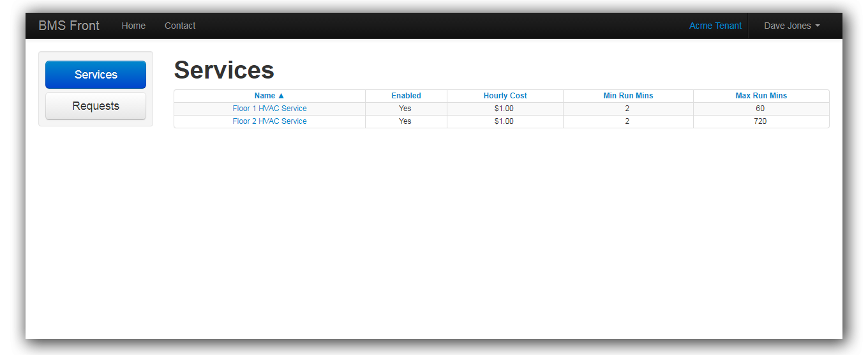The image size is (868, 355).
Task: Click Yes in Floor 1 HVAC row
Action: [x=405, y=109]
